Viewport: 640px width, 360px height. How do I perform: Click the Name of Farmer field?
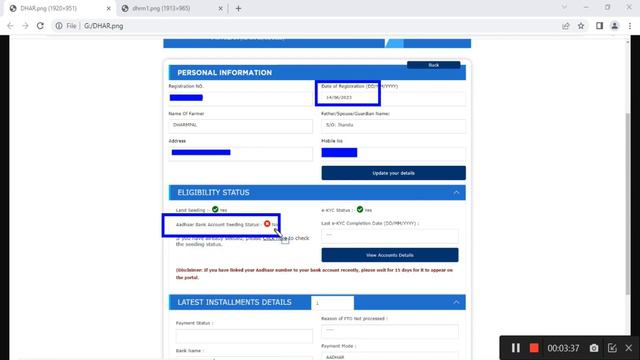(x=240, y=126)
